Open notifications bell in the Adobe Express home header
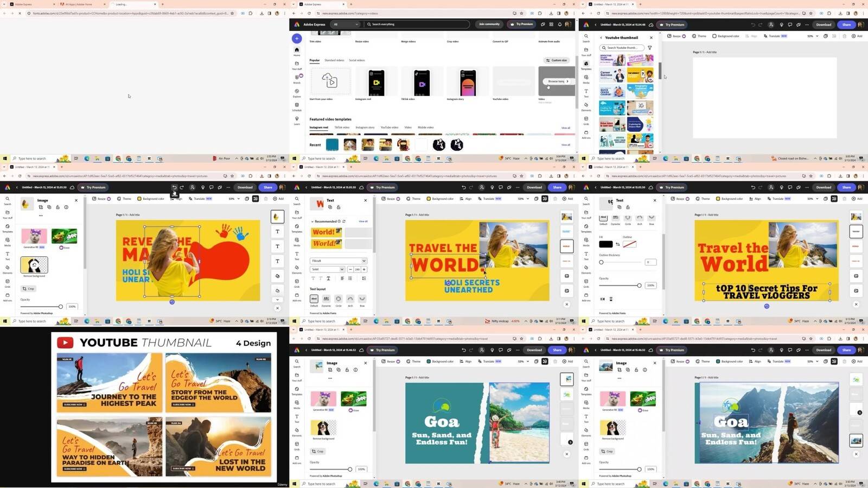The image size is (868, 488). click(x=560, y=24)
